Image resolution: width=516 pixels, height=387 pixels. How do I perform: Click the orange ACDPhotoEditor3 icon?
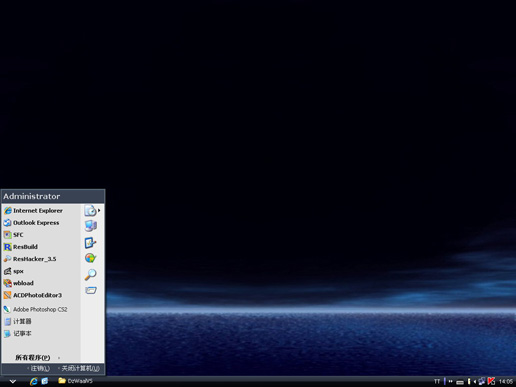(8, 295)
